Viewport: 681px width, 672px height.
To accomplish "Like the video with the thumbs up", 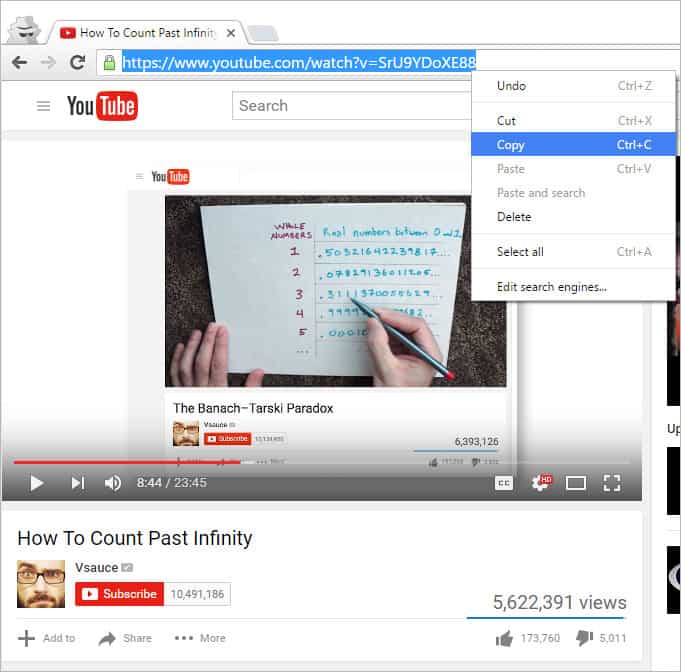I will (504, 638).
